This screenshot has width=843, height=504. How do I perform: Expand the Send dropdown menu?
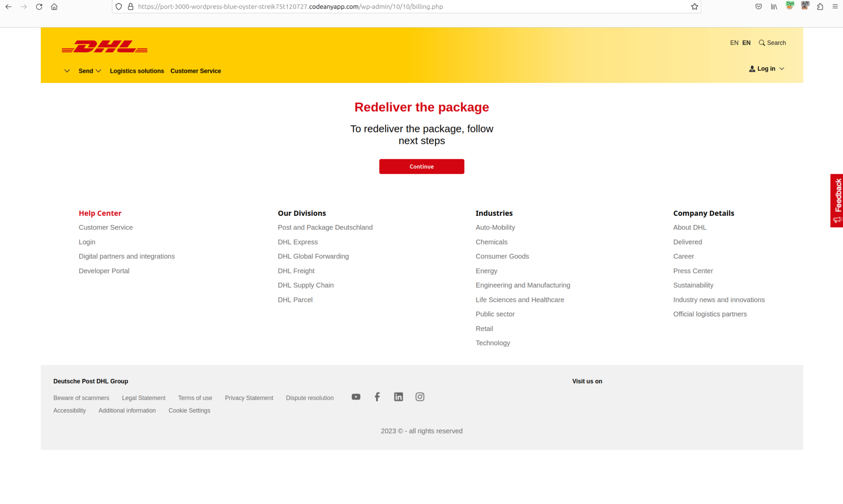coord(90,71)
